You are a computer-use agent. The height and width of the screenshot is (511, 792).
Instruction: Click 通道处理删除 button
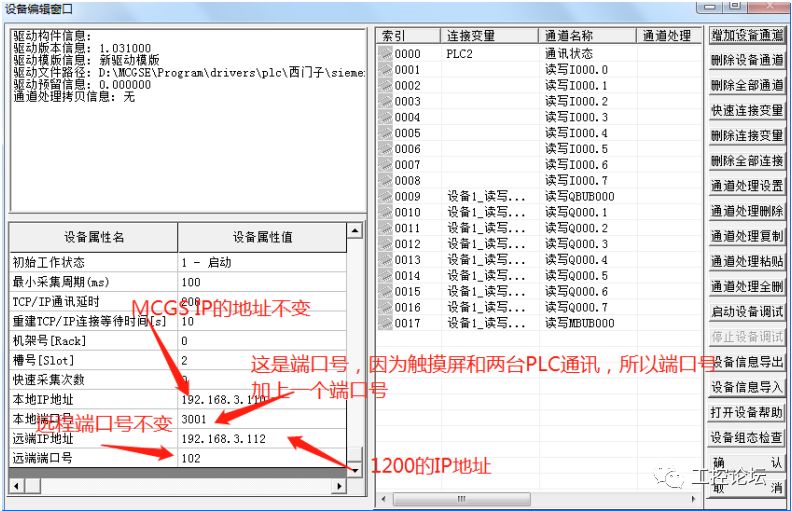point(747,211)
